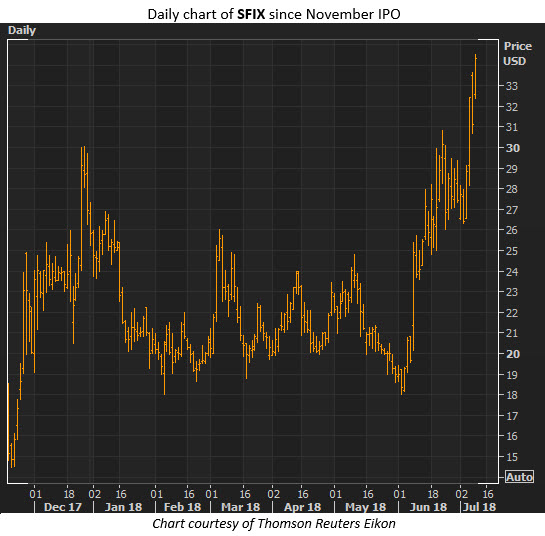Image resolution: width=545 pixels, height=536 pixels.
Task: Select the Daily interval label
Action: tap(22, 30)
